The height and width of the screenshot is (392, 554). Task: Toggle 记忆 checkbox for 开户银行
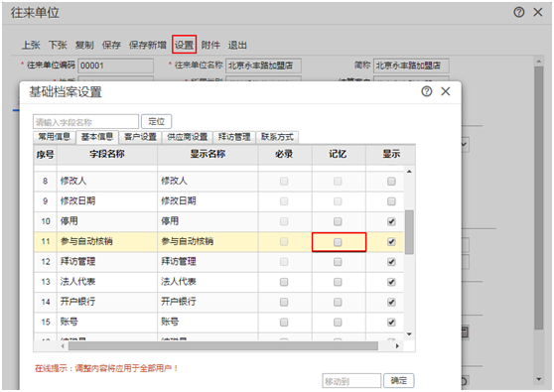(x=338, y=303)
